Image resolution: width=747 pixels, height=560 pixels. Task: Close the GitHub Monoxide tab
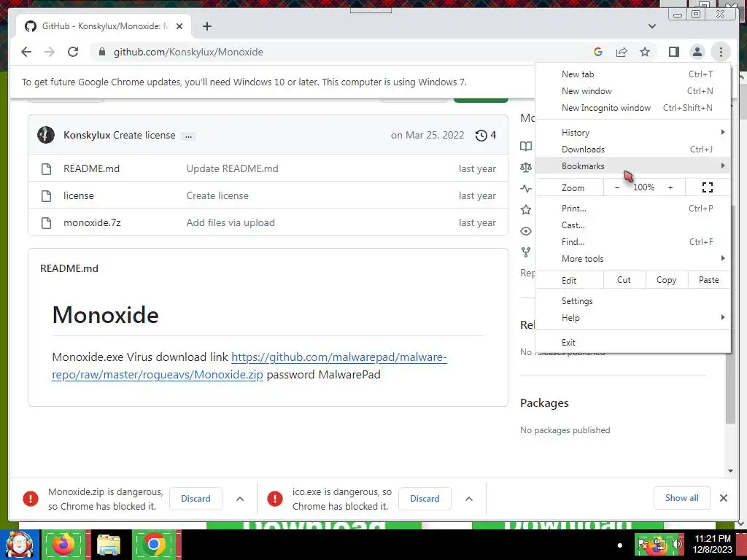coord(179,26)
